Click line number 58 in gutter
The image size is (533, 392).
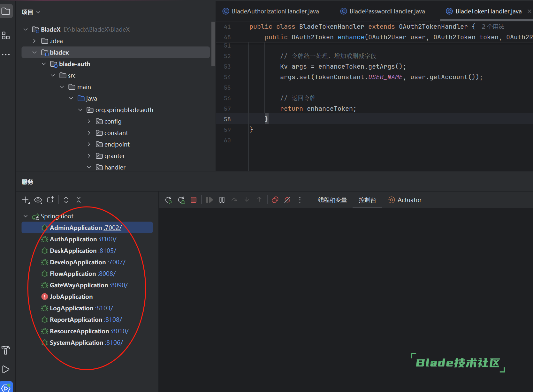(227, 119)
